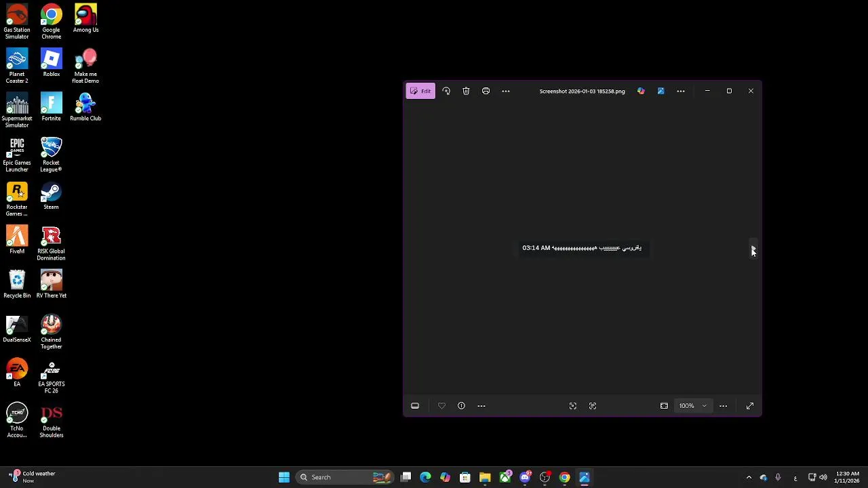Viewport: 868px width, 488px height.
Task: Open the Cold weather widget
Action: 33,477
